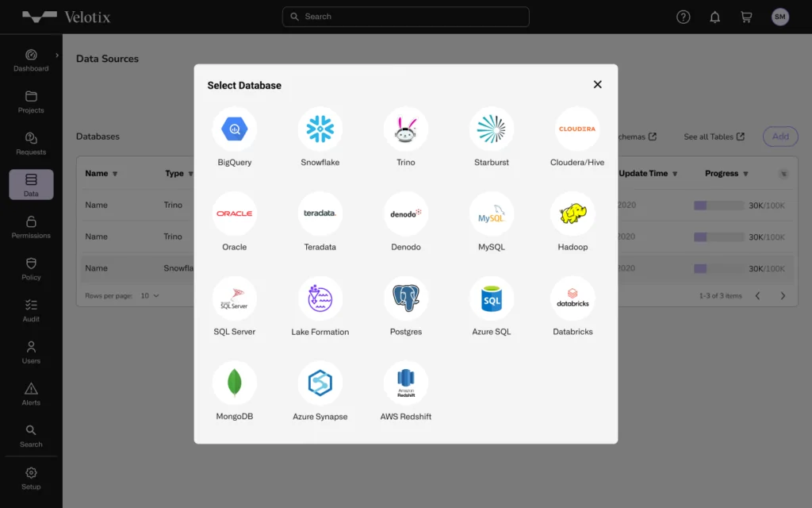The image size is (812, 508).
Task: Open Permissions in the sidebar
Action: (x=31, y=227)
